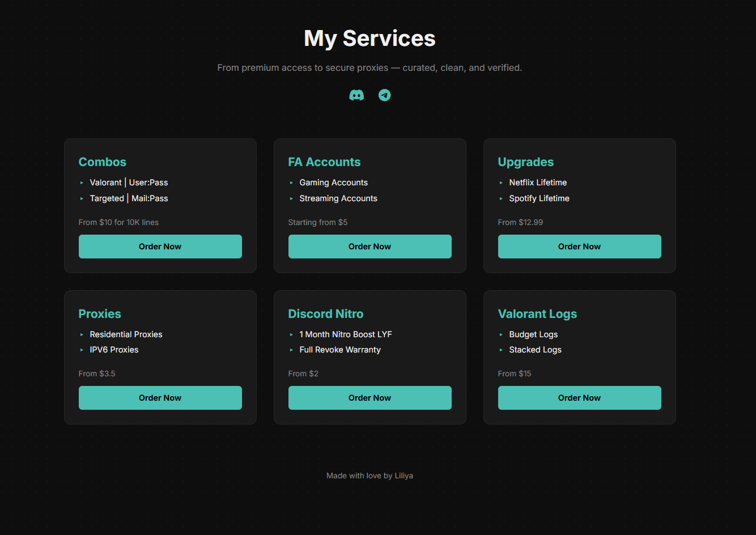Click 'Valorant | User:Pass' list item
The height and width of the screenshot is (535, 756).
tap(129, 182)
